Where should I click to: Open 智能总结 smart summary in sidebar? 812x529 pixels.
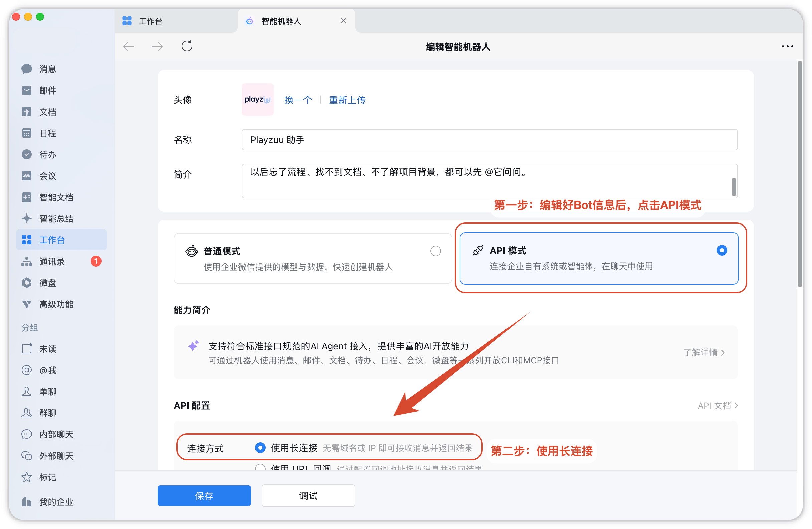pyautogui.click(x=61, y=219)
